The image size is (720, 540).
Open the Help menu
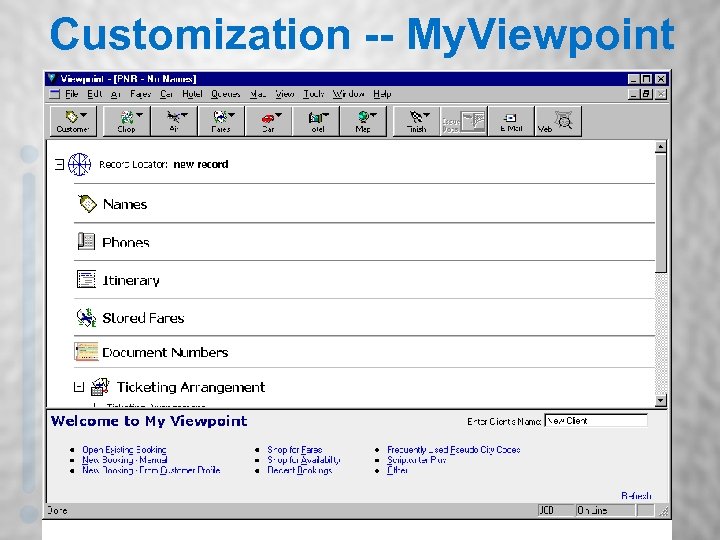(x=382, y=94)
